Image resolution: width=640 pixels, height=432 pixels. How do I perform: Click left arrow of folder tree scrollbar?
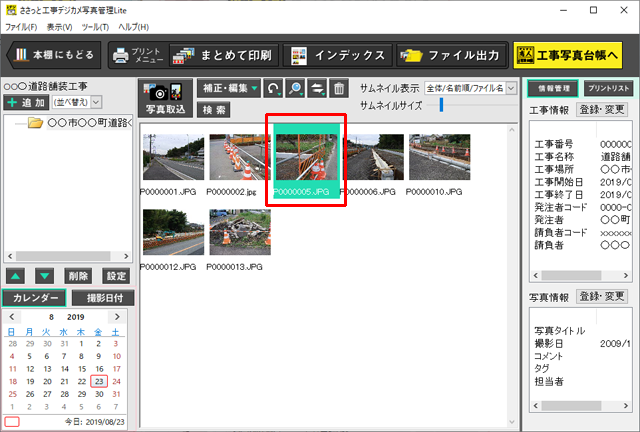tap(10, 256)
